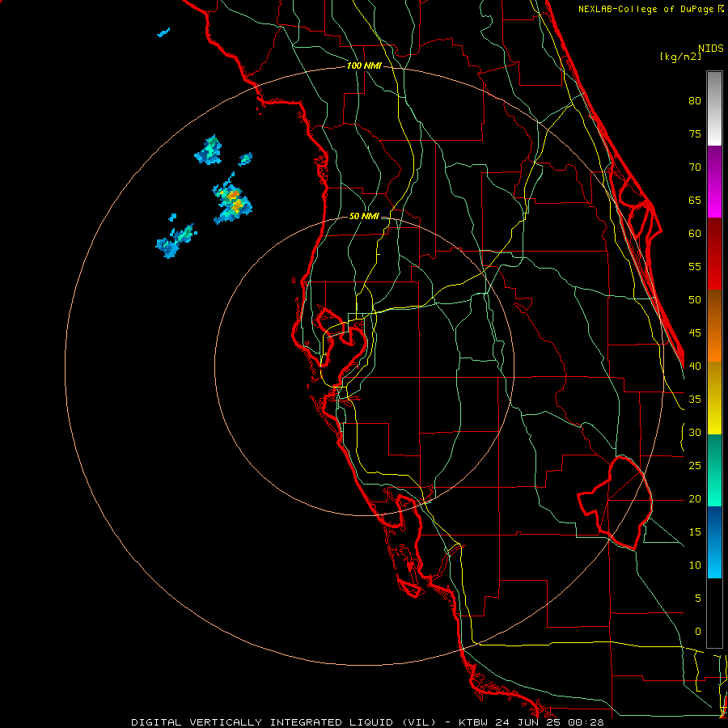Click the "DIGITAL VERTICALLY INTEGRATED LIQUID (VIL)" caption
Screen dimensions: 728x728
[283, 722]
